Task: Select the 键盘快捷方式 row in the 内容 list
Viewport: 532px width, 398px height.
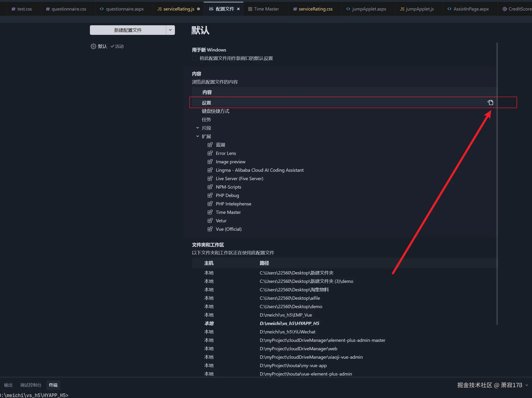Action: pyautogui.click(x=215, y=111)
